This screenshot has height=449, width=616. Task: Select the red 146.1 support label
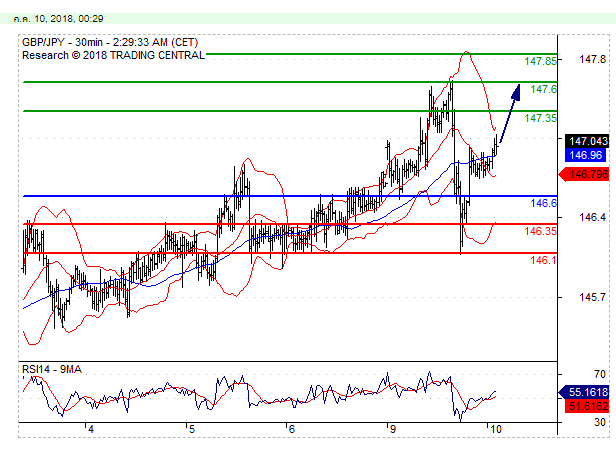(x=544, y=260)
